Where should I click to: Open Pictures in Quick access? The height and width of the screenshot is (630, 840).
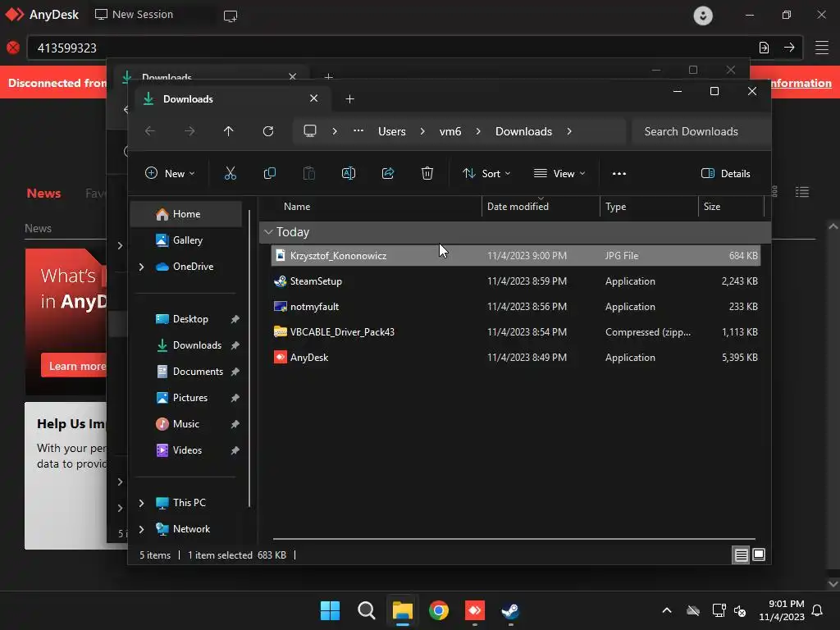coord(190,398)
